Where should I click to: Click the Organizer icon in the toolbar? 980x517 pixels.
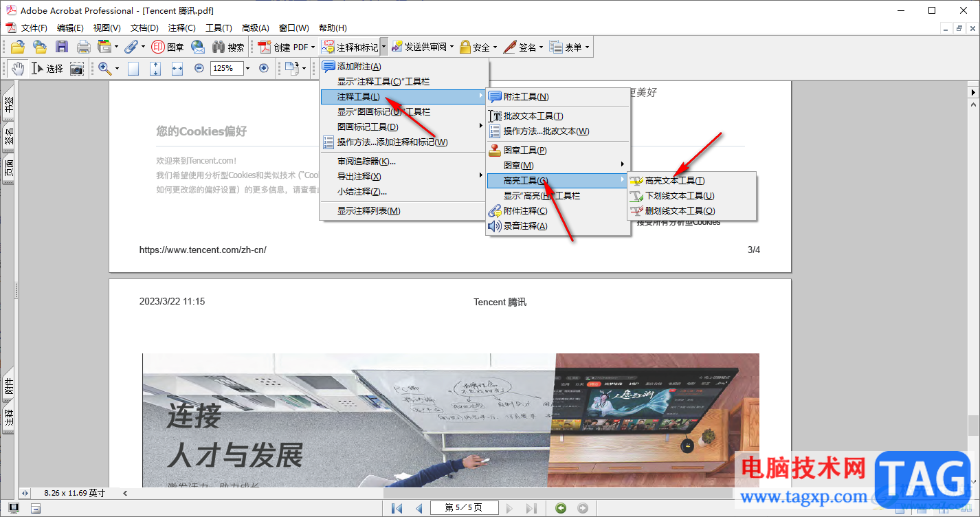[104, 47]
